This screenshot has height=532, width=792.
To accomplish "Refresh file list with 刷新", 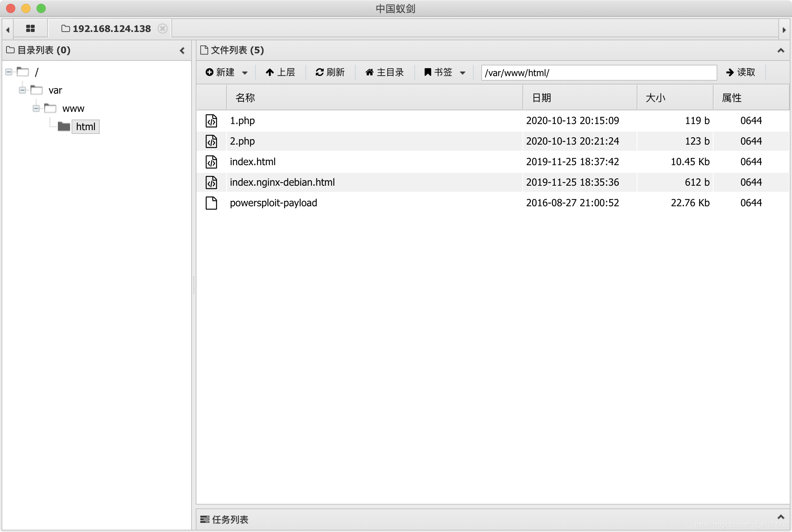I will pyautogui.click(x=330, y=72).
